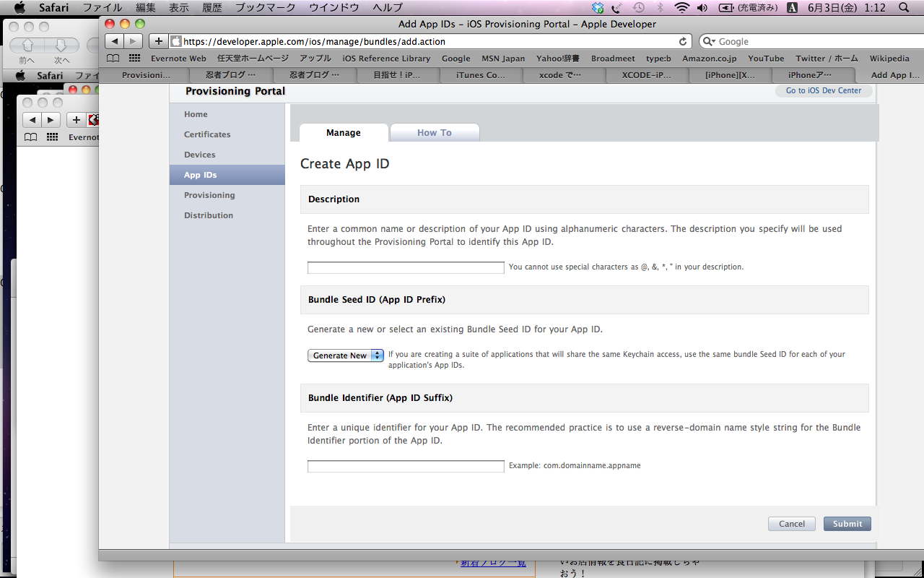Screen dimensions: 924x578
Task: Open Provisioning in the portal sidebar
Action: pos(209,195)
